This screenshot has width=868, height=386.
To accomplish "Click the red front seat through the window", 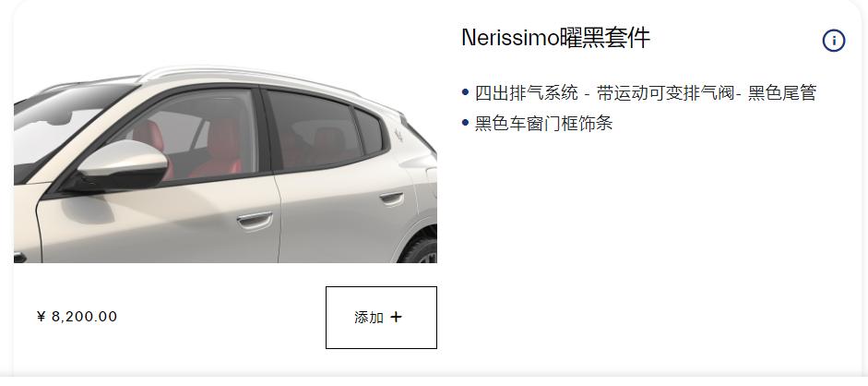I will point(220,149).
